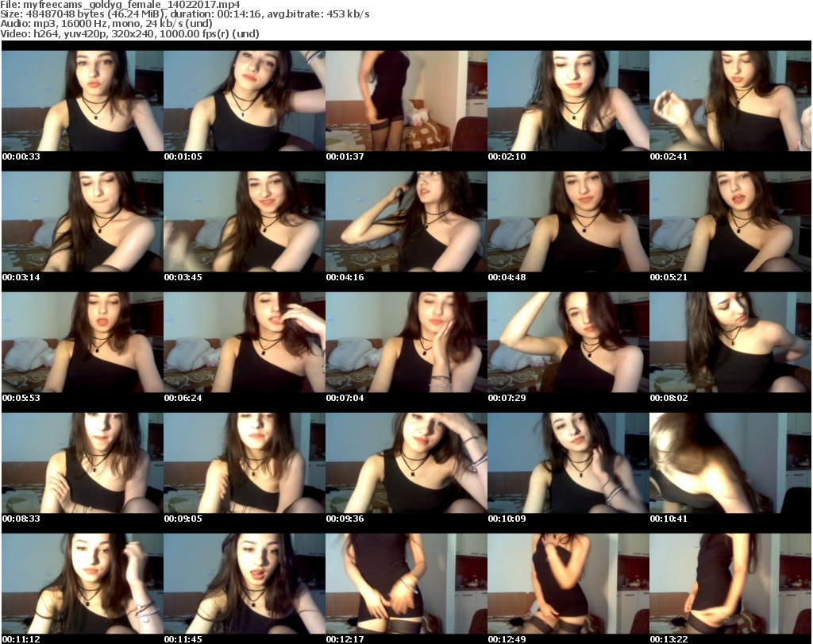Click the frame labeled 00:07:29

click(568, 342)
